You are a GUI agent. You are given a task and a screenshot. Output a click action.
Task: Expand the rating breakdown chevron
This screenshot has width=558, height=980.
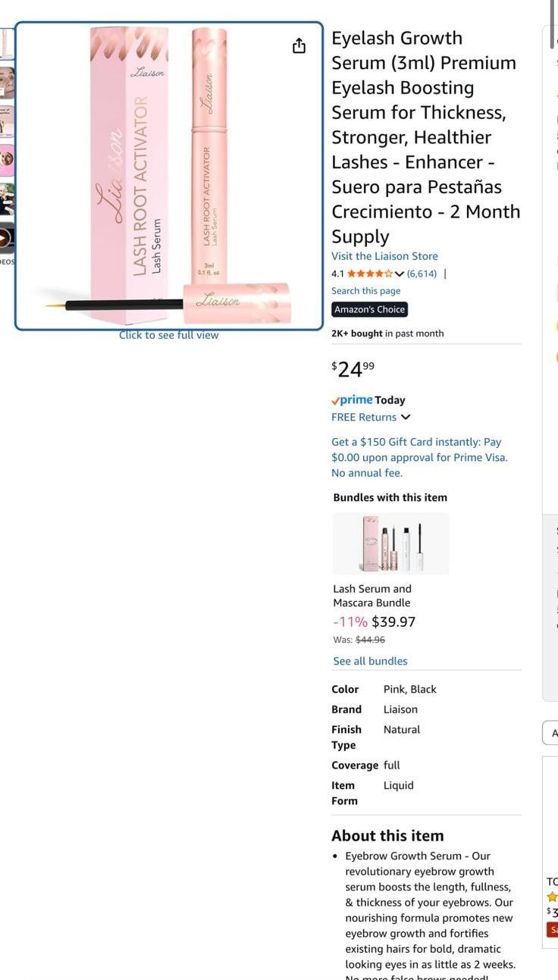coord(400,274)
